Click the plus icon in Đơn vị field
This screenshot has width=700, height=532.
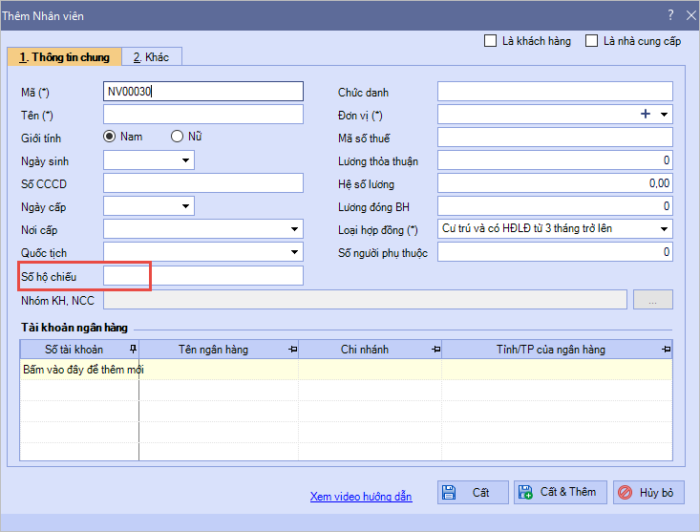point(646,115)
